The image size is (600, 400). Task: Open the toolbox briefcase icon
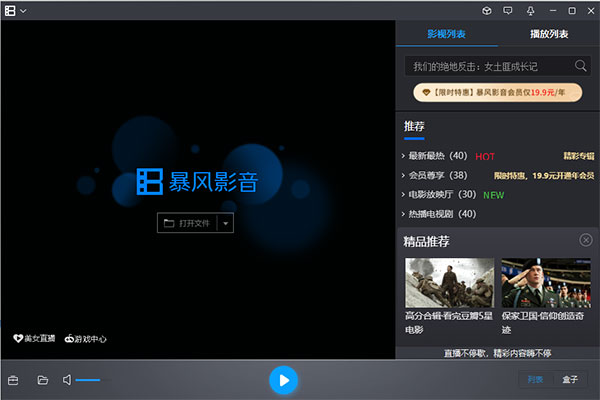pos(13,380)
